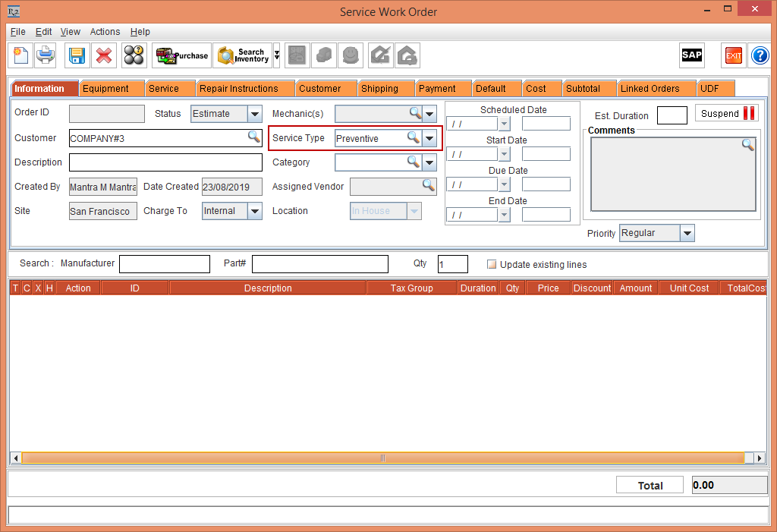The height and width of the screenshot is (532, 777).
Task: Click the Print toolbar icon
Action: tap(46, 55)
